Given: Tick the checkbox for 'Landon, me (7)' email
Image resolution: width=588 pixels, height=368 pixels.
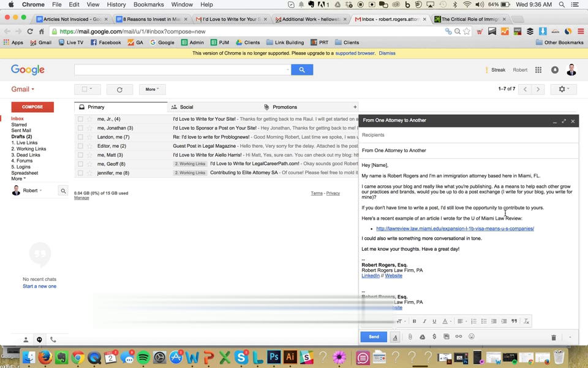Looking at the screenshot, I should (80, 137).
